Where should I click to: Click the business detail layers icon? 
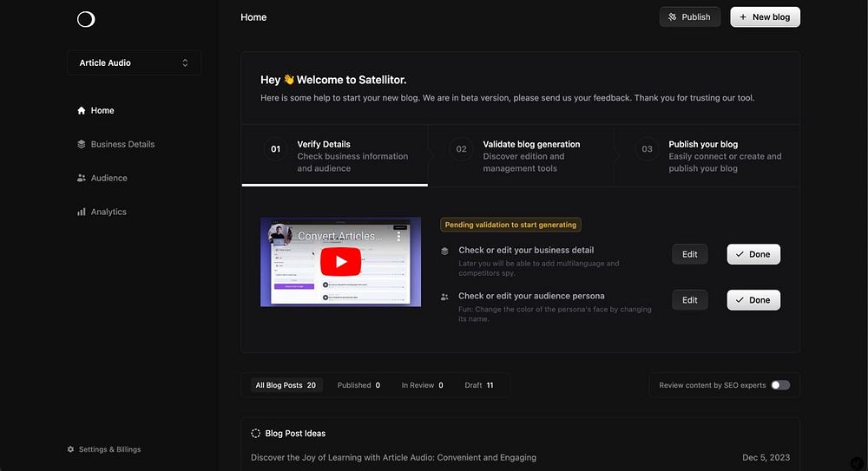(x=444, y=252)
